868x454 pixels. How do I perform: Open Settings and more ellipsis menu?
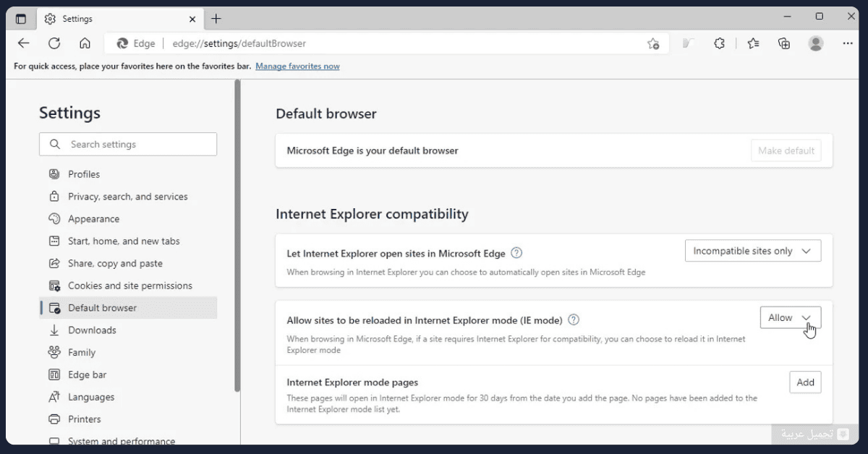tap(848, 43)
